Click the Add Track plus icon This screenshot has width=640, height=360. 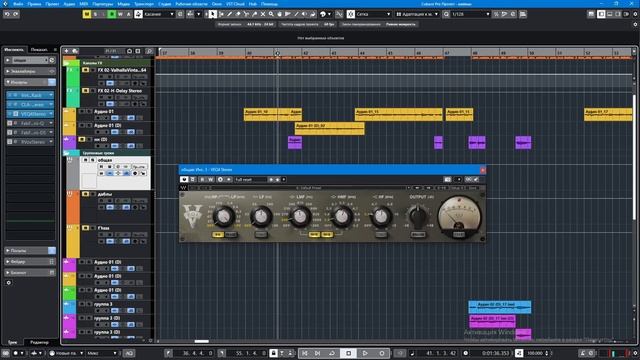coord(67,51)
